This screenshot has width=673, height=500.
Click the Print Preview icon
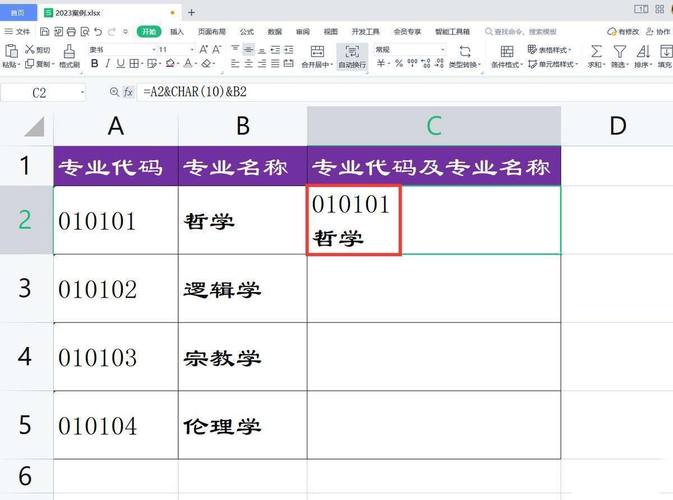tap(85, 31)
